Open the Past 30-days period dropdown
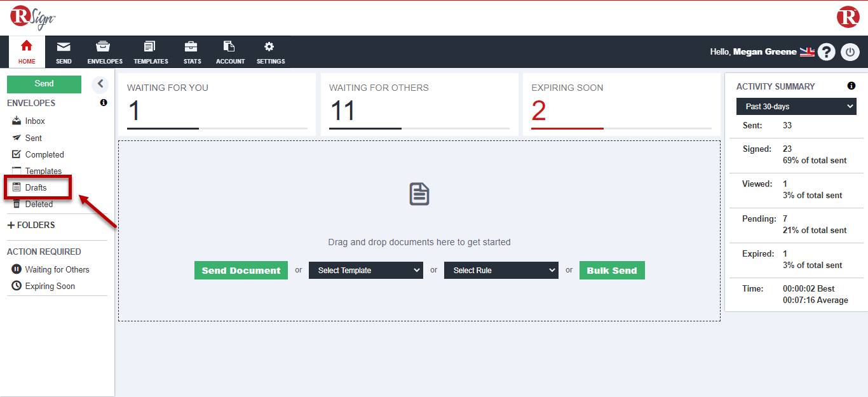Screen dimensions: 868x397 pos(797,107)
